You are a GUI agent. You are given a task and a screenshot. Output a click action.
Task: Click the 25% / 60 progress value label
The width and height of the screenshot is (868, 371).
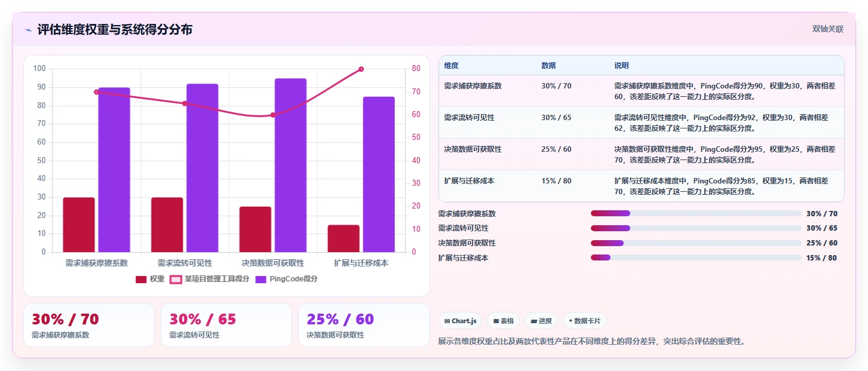coord(821,243)
